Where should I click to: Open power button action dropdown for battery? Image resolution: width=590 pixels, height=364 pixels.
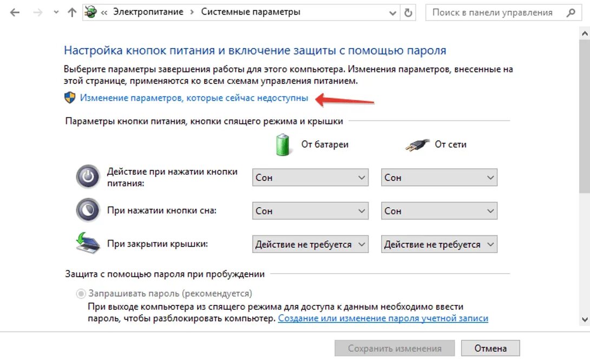(310, 177)
